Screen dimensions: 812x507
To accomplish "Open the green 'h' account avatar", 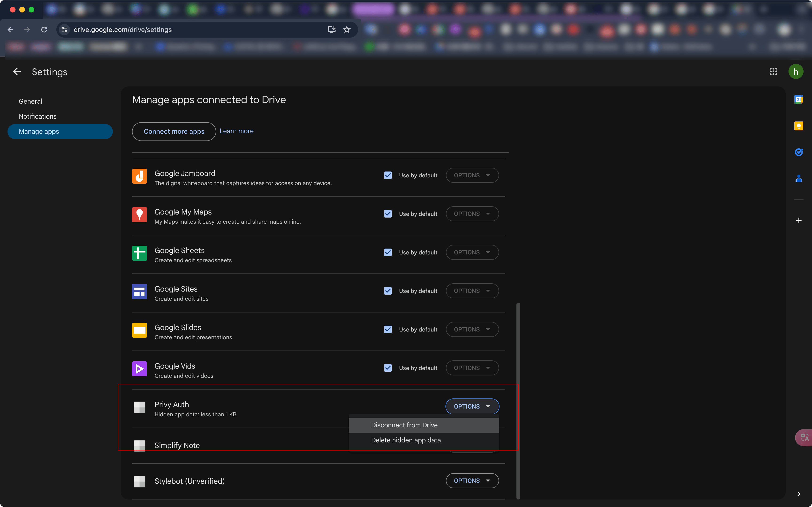I will [x=796, y=71].
